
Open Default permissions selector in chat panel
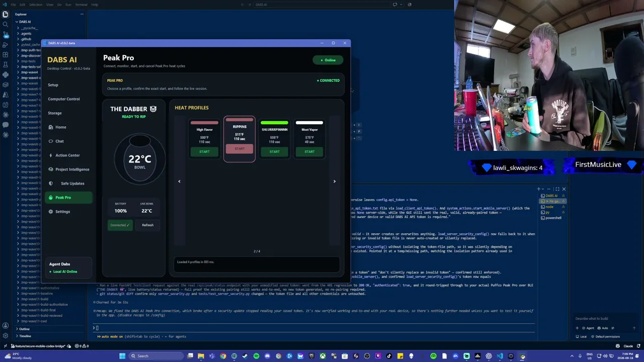pyautogui.click(x=606, y=337)
